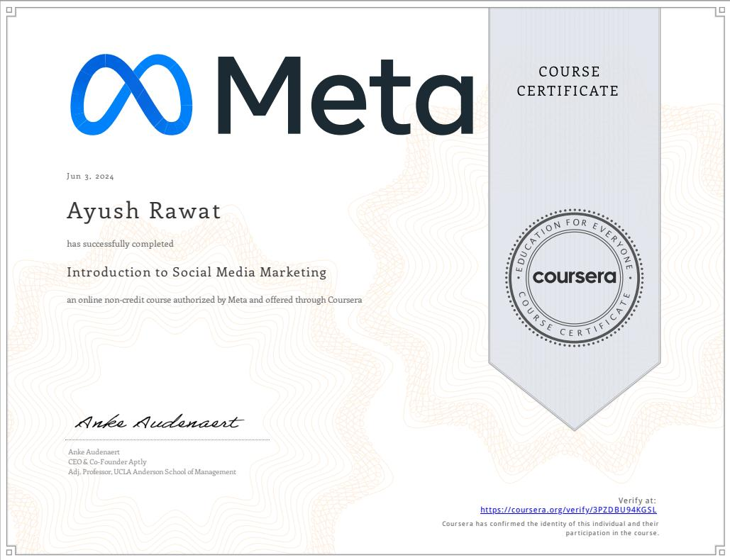Click 'Coursera has confirmed the identity' note
This screenshot has width=730, height=560.
point(551,528)
